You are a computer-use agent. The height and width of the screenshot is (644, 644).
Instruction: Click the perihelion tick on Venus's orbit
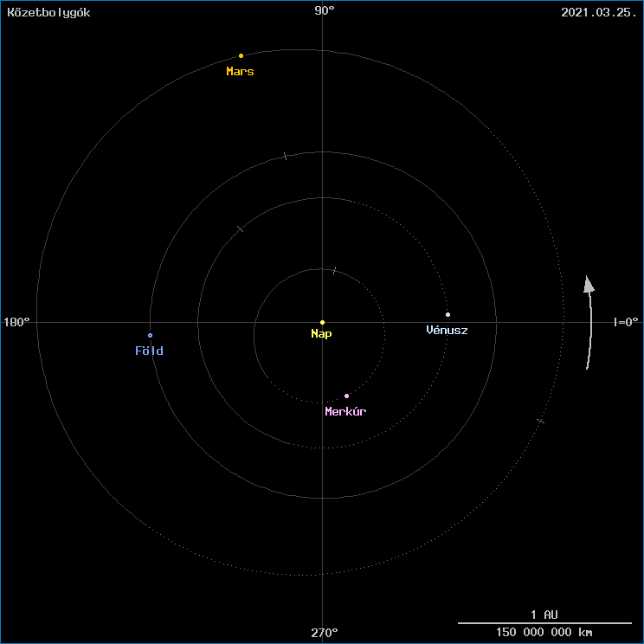tap(241, 229)
